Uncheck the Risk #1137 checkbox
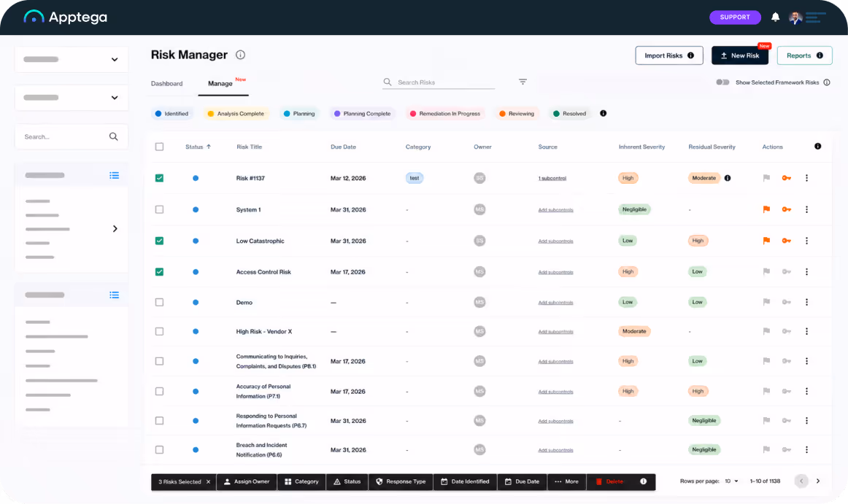848x504 pixels. pos(159,178)
